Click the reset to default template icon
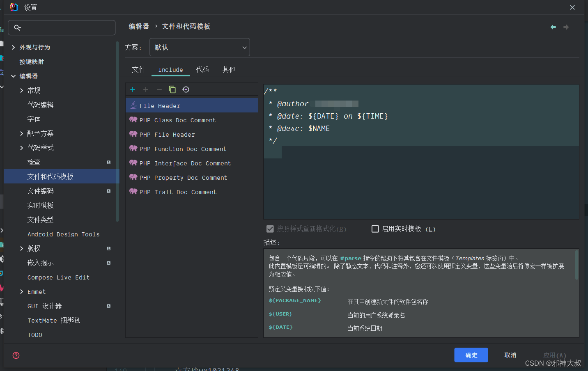The width and height of the screenshot is (588, 371). point(186,89)
